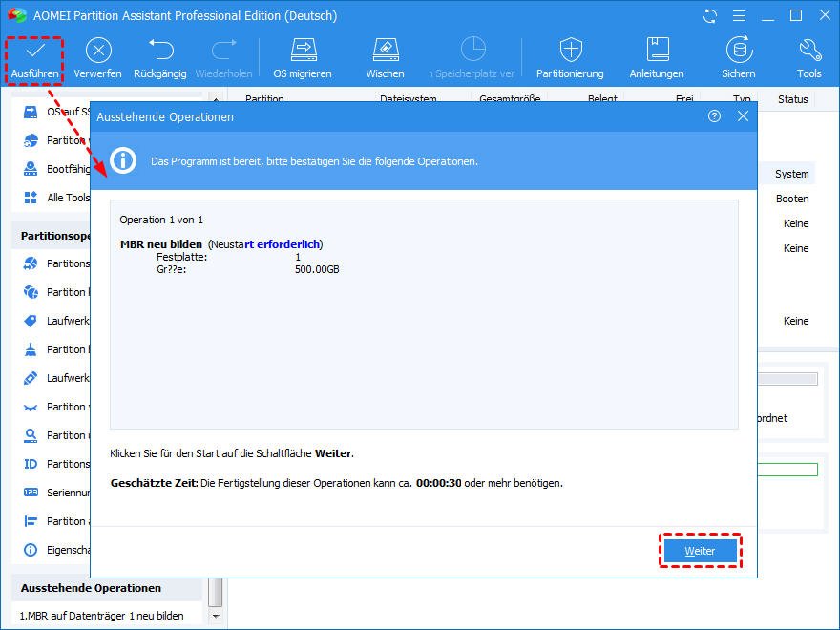The image size is (840, 630).
Task: Click the Verwerfen discard icon
Action: [98, 51]
